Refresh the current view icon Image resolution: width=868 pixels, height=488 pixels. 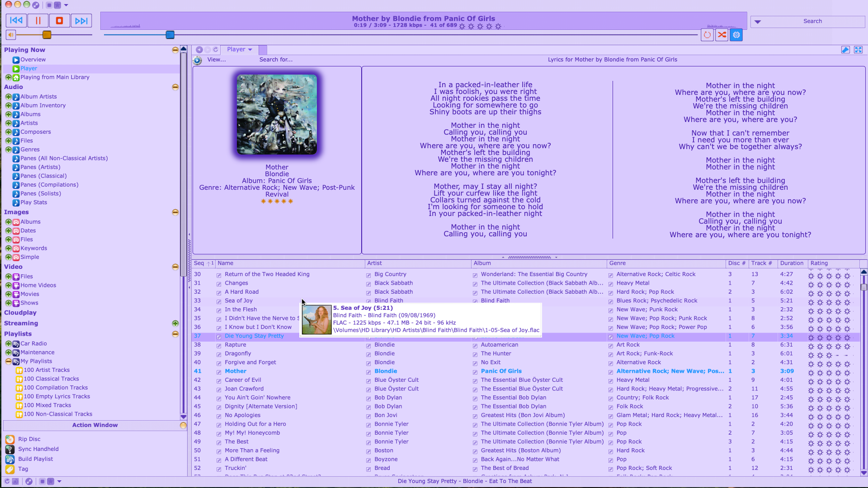[x=216, y=50]
